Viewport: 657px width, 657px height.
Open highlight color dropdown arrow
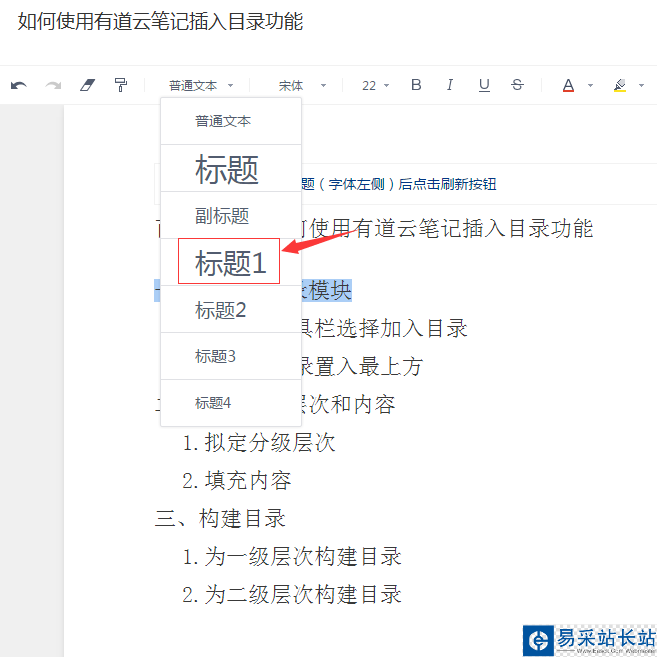[641, 85]
